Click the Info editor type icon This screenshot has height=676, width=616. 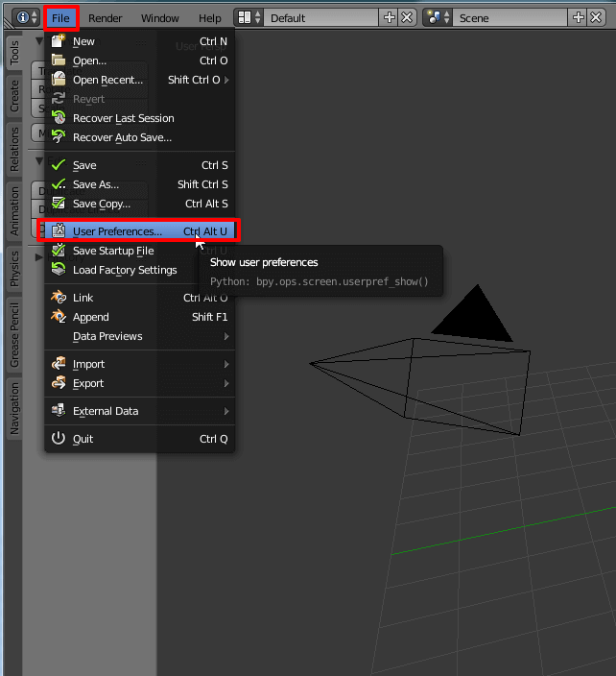27,17
